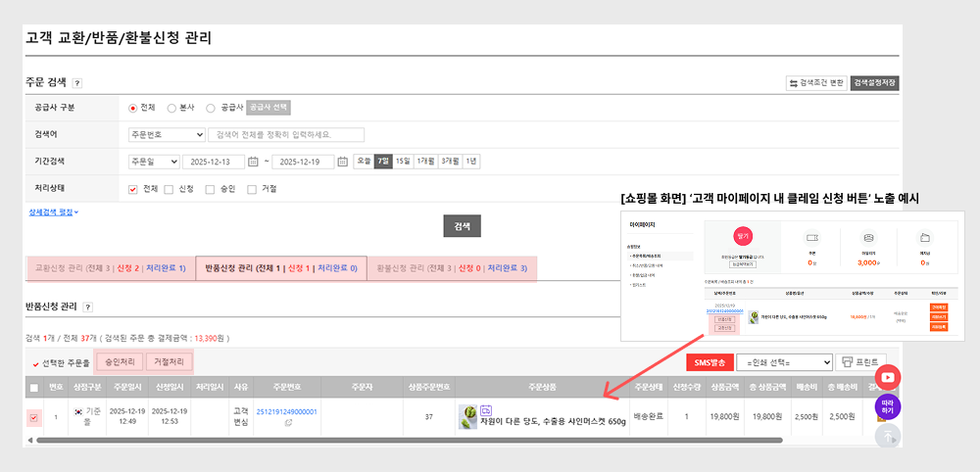980x472 pixels.
Task: Click the 검색 search button
Action: pyautogui.click(x=462, y=226)
